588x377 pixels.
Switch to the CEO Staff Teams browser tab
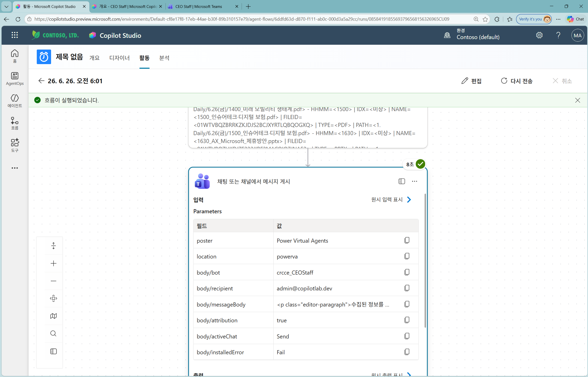203,6
